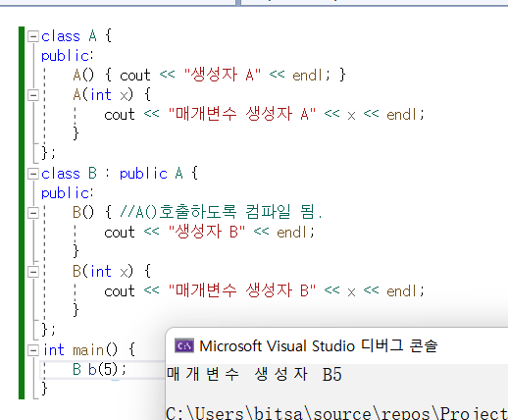Collapse the B() constructor block
Viewport: 508px width, 420px height.
point(33,213)
